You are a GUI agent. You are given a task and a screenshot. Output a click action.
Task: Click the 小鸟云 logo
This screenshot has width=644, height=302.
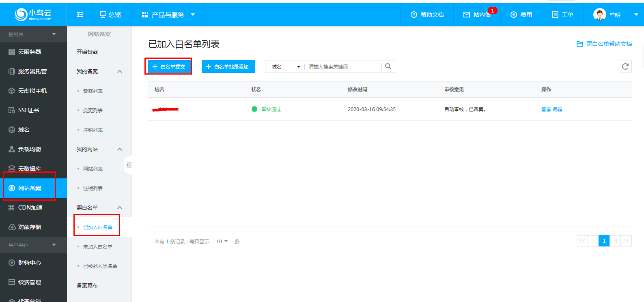pyautogui.click(x=33, y=15)
